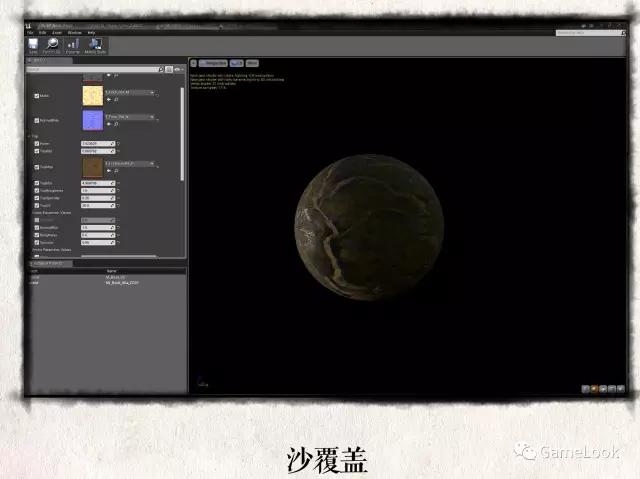Click the Unreal Engine logo icon

point(28,27)
